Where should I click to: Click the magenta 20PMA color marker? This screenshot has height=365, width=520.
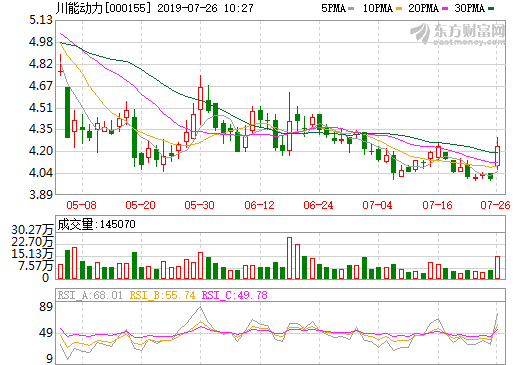445,9
